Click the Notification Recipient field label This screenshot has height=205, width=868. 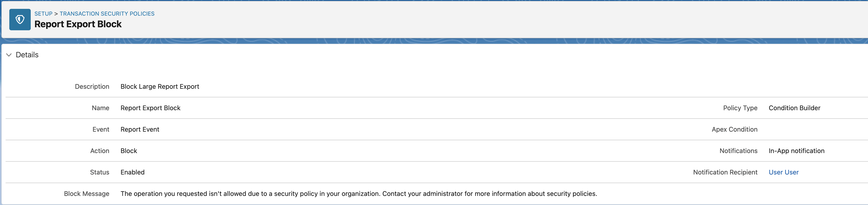pos(725,172)
